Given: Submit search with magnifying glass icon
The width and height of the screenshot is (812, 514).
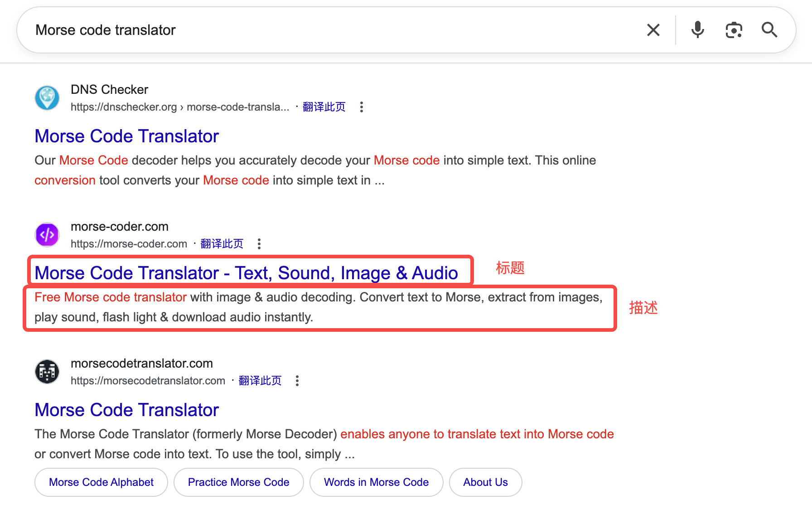Looking at the screenshot, I should [769, 30].
